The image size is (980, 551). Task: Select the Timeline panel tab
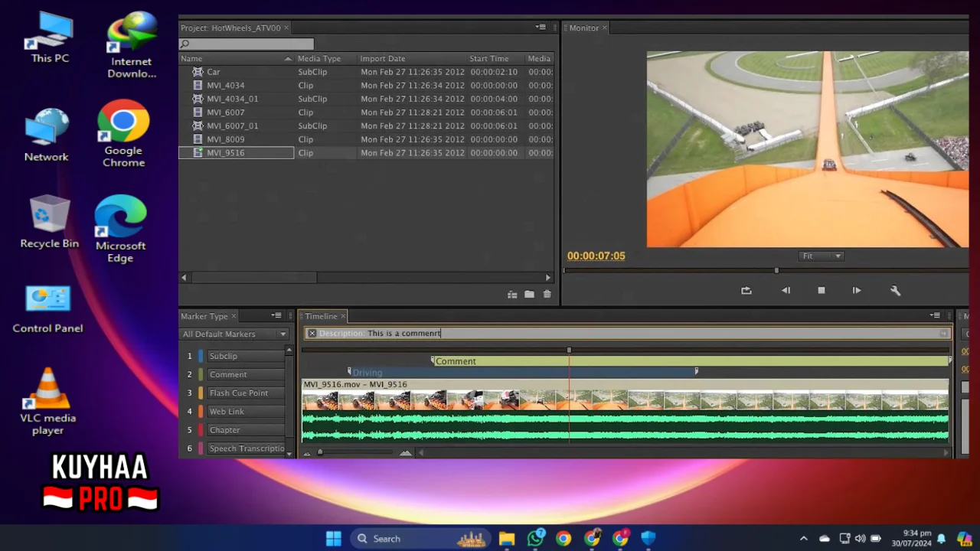click(x=321, y=316)
